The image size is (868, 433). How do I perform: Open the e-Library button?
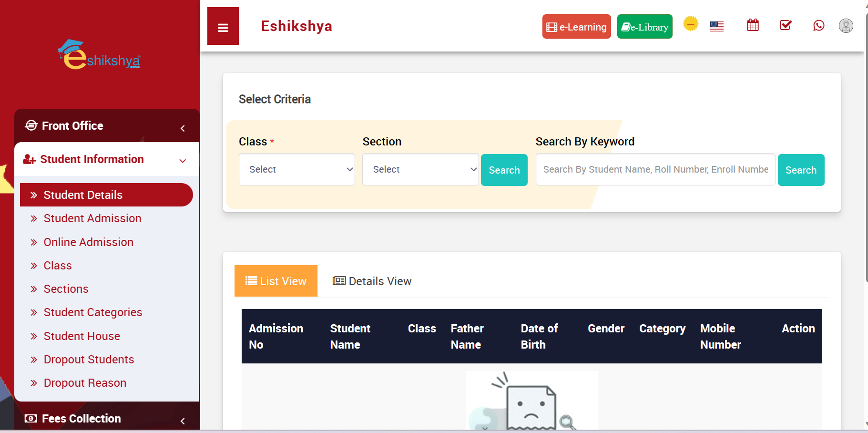pyautogui.click(x=644, y=27)
